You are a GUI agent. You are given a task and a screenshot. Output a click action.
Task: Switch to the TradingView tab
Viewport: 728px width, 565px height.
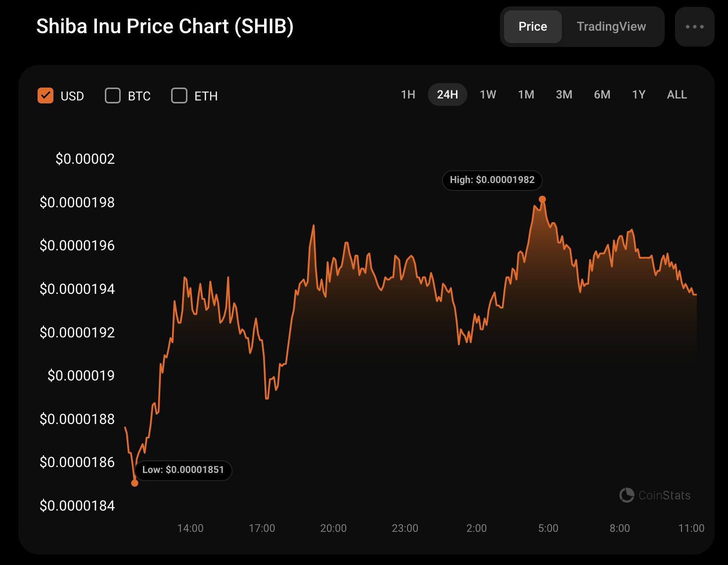(x=611, y=27)
